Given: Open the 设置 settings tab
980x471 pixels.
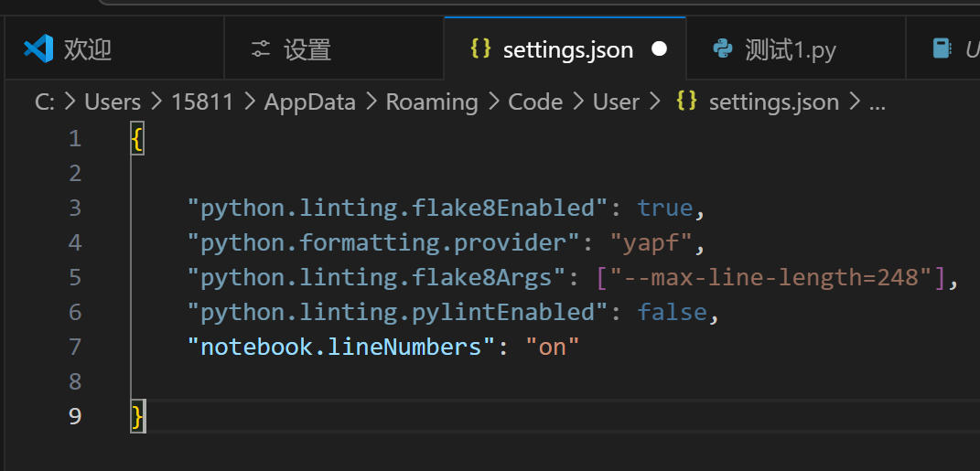Looking at the screenshot, I should coord(334,48).
